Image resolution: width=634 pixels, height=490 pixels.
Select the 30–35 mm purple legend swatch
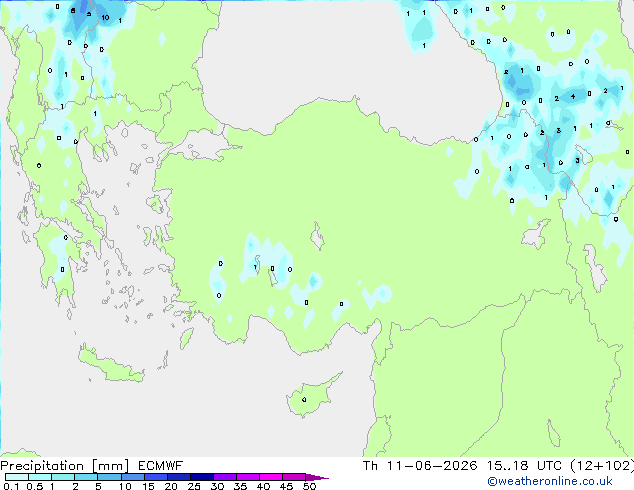click(x=224, y=477)
